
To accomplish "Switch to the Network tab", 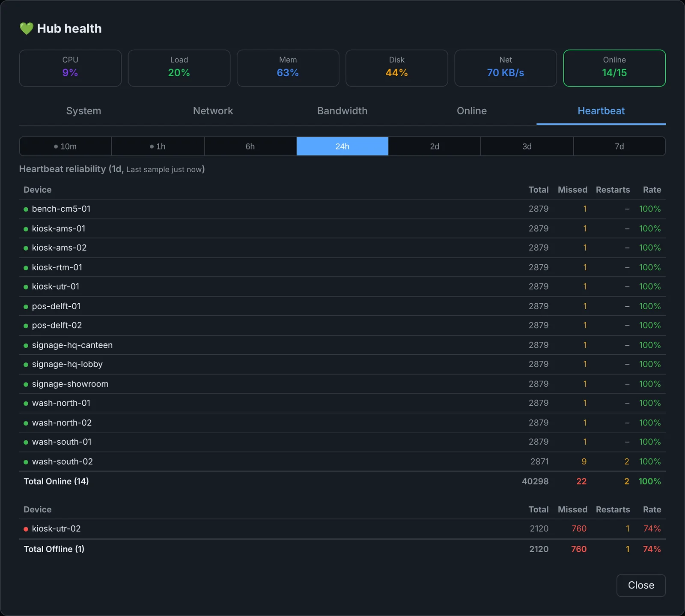I will [x=213, y=111].
